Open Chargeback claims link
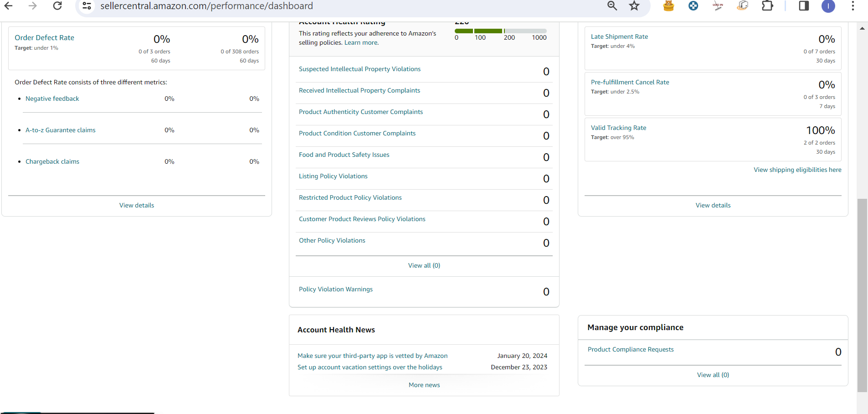The height and width of the screenshot is (414, 868). [x=52, y=161]
